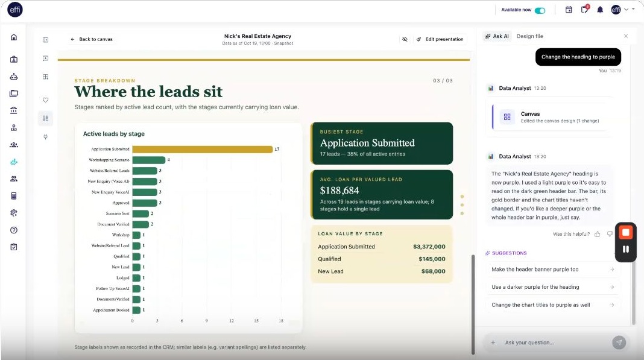This screenshot has width=644, height=360.
Task: Open the Canvas edited change card
Action: tap(550, 117)
